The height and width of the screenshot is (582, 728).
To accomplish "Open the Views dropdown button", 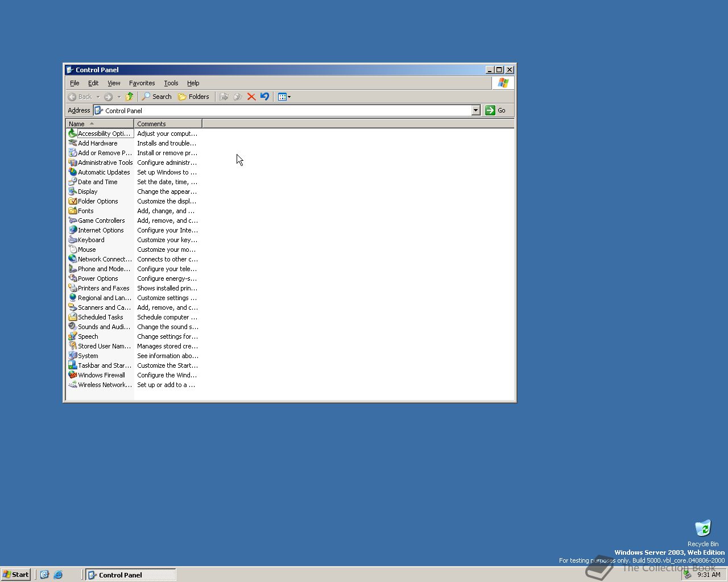I will [x=284, y=97].
